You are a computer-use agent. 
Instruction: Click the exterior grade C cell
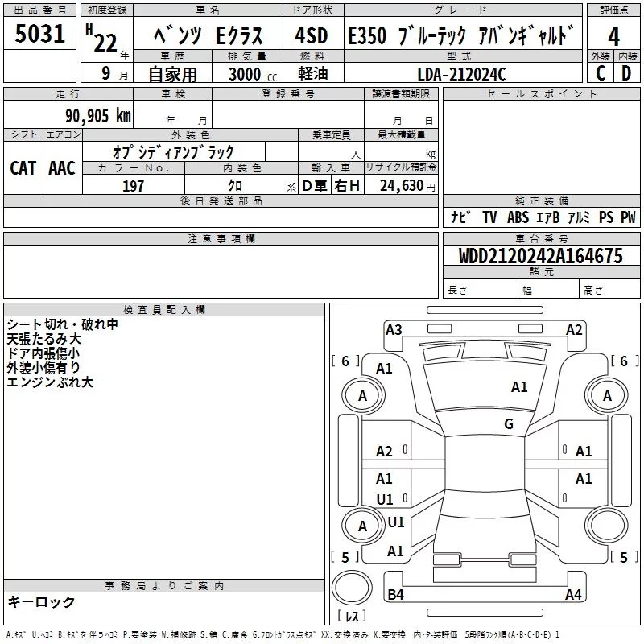(600, 73)
